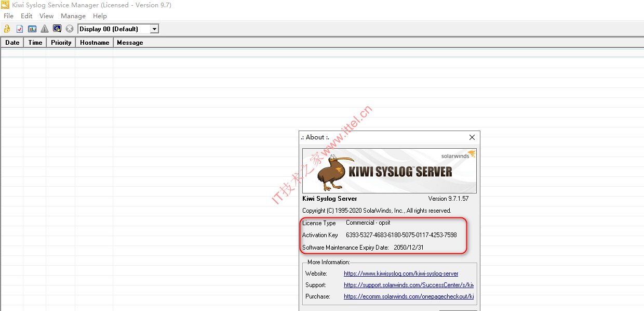644x311 pixels.
Task: Open the File menu
Action: click(8, 16)
